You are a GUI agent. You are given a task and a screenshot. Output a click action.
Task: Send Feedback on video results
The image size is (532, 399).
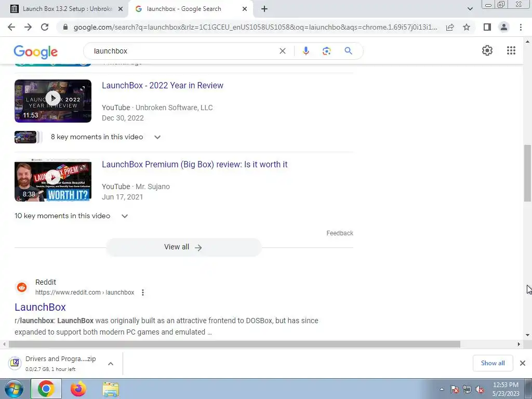pos(340,233)
